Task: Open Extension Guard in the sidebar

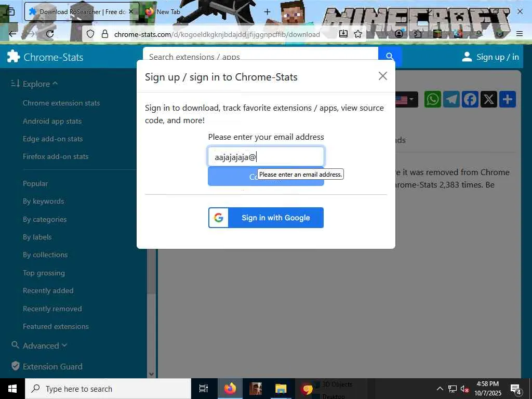Action: [x=47, y=366]
